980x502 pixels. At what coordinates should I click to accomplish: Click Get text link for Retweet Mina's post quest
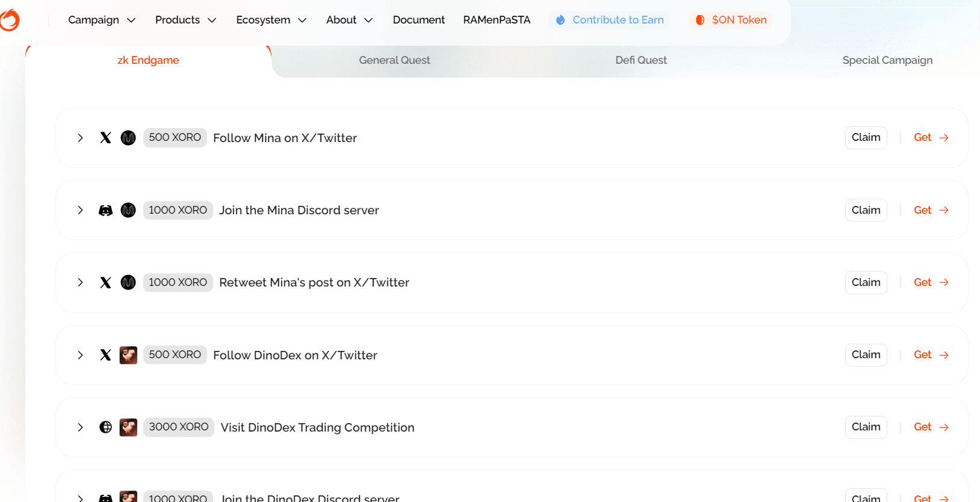tap(922, 282)
